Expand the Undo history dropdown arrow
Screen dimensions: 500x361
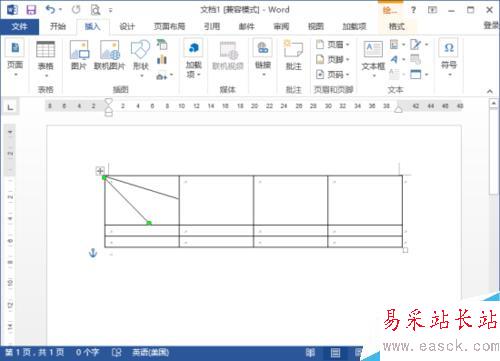point(60,10)
